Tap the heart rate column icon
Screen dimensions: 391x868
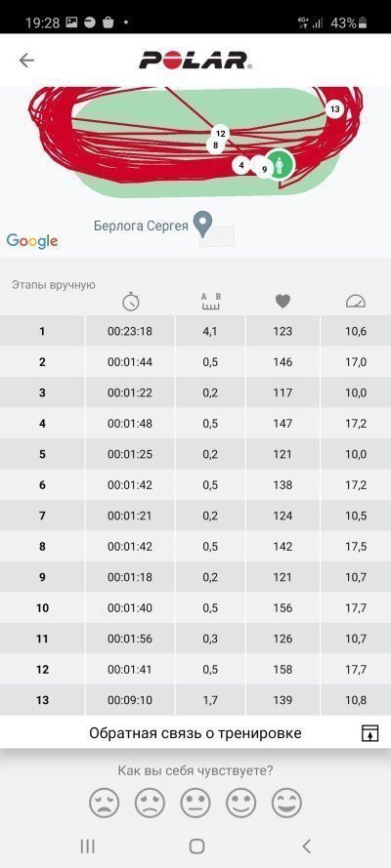(283, 302)
